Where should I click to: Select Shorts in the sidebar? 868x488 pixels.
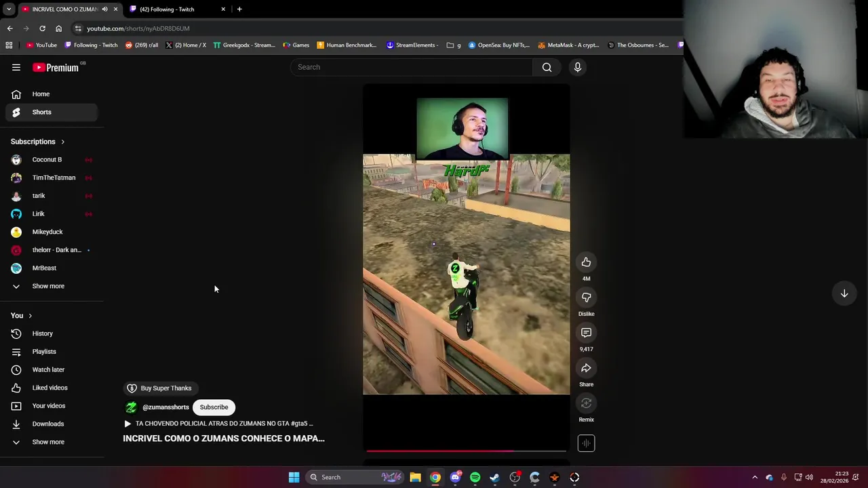click(52, 112)
